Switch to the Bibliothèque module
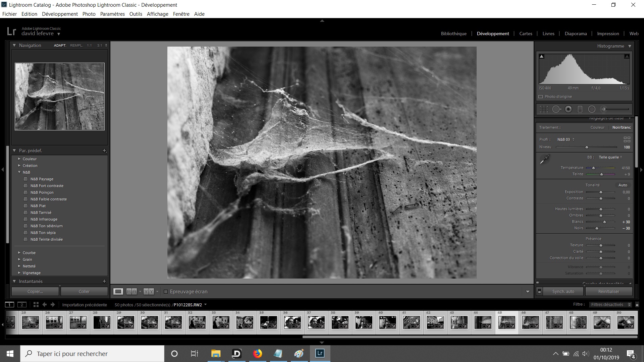 pyautogui.click(x=453, y=34)
